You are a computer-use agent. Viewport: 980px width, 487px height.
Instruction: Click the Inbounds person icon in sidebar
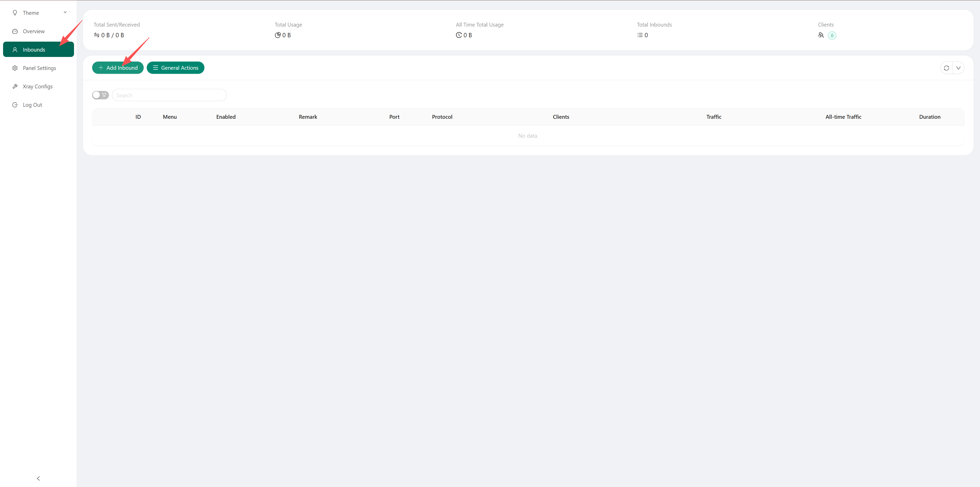coord(15,50)
